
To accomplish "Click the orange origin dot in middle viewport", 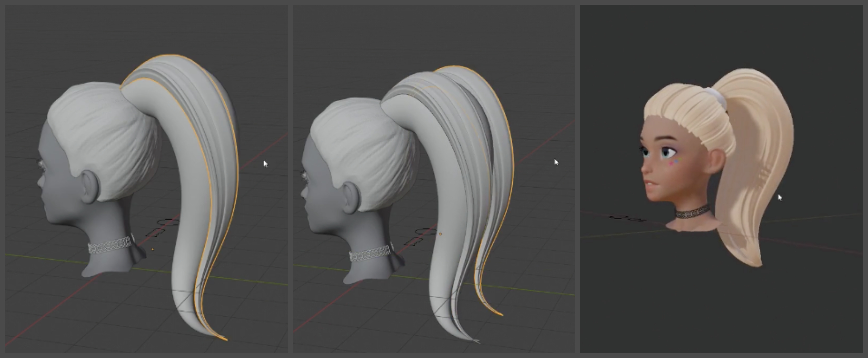I will point(440,234).
